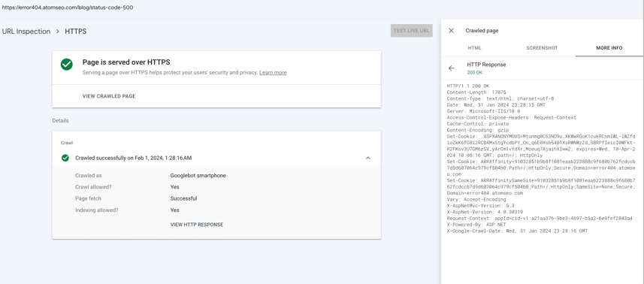
Task: Open the SCREENSHOT tab
Action: (542, 48)
